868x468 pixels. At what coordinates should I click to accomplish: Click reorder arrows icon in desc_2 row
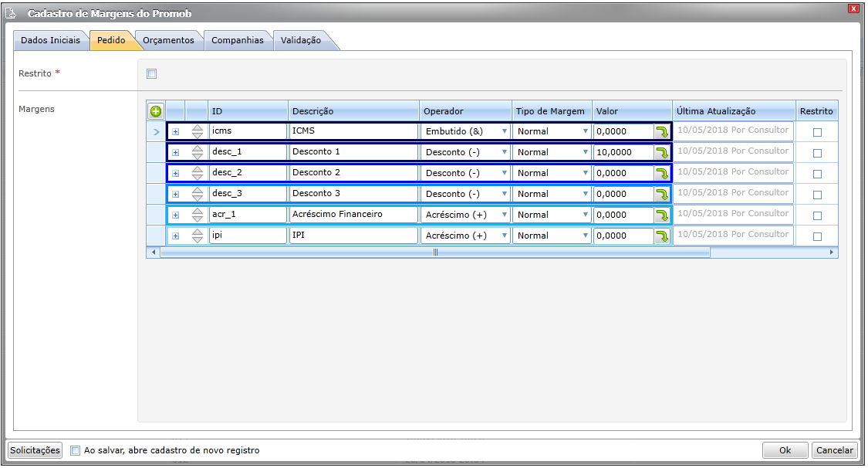point(198,173)
